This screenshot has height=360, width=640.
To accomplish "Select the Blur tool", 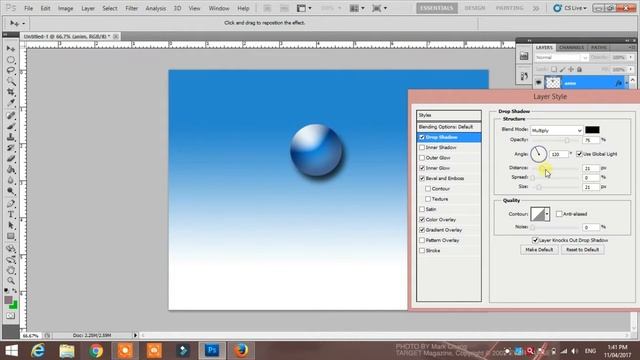I will pos(11,180).
